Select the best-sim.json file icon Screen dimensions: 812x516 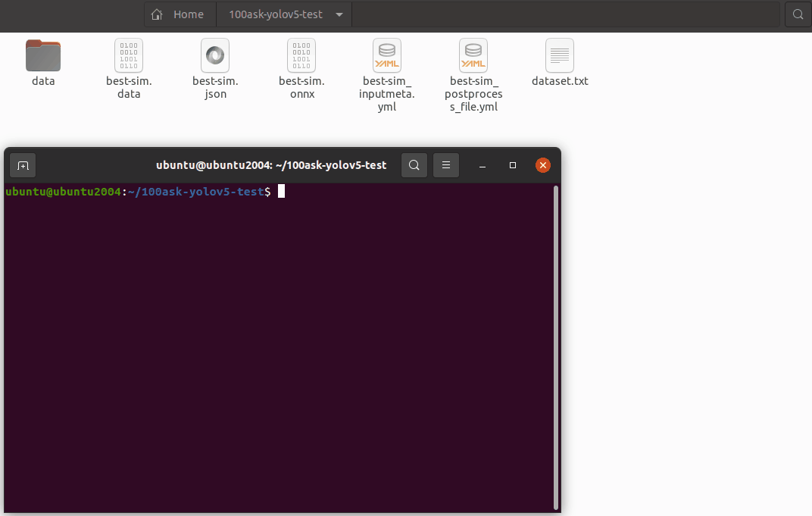215,56
